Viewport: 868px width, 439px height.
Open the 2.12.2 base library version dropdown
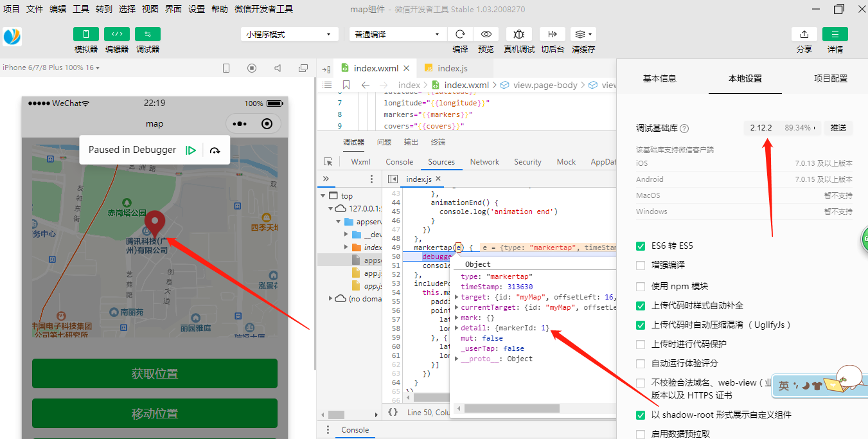click(x=782, y=128)
